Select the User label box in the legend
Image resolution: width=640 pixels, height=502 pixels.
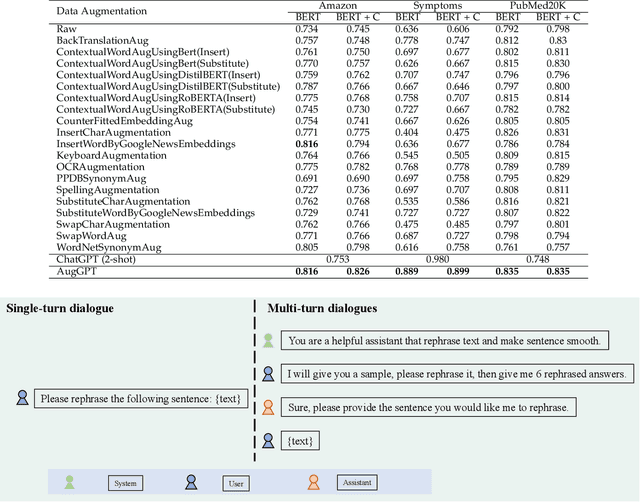click(x=237, y=484)
